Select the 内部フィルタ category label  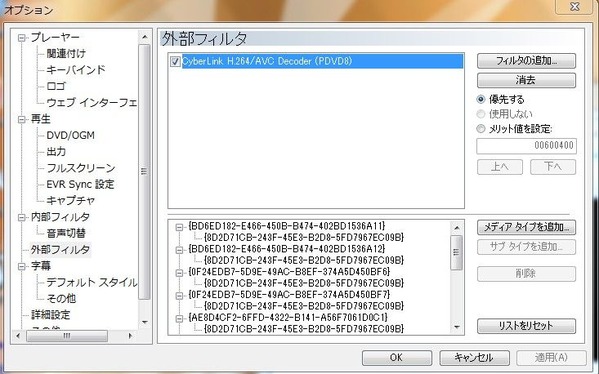tap(60, 217)
